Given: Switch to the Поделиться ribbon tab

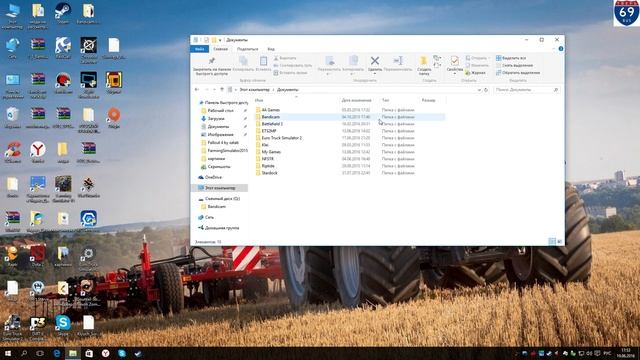Looking at the screenshot, I should 247,49.
